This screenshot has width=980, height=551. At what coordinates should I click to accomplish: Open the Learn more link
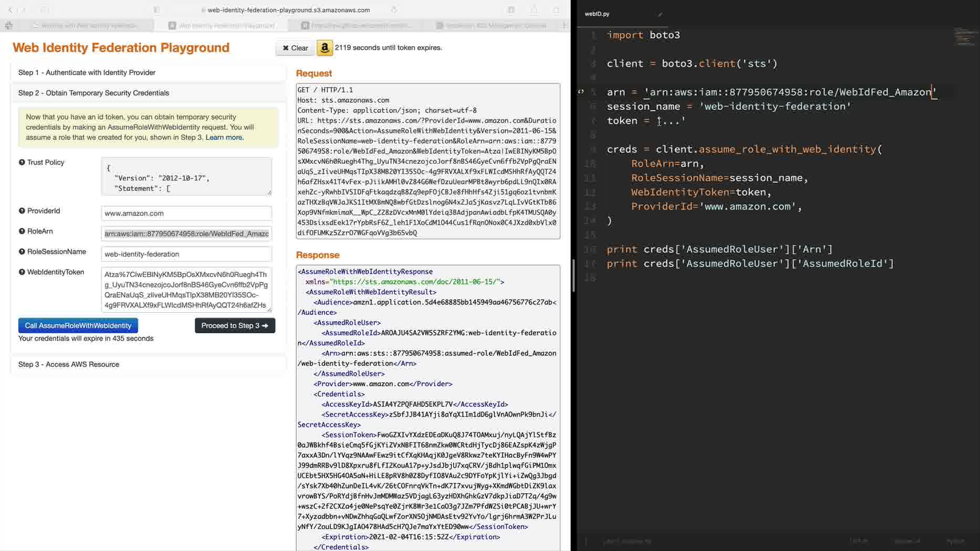224,137
